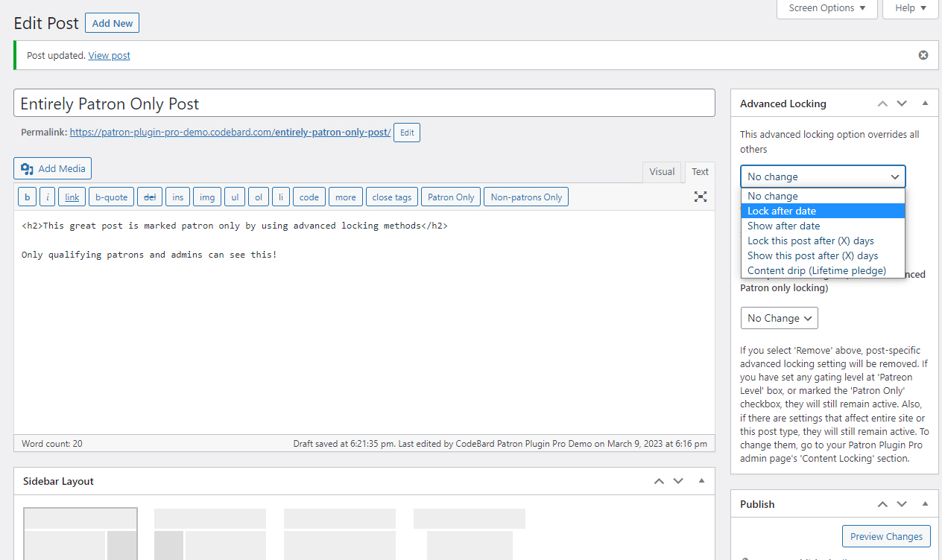
Task: Click the 'Word count: 20' text
Action: click(52, 444)
